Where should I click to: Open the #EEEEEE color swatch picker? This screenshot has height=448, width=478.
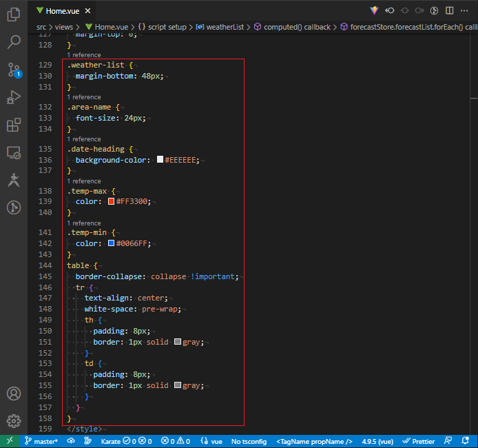160,159
